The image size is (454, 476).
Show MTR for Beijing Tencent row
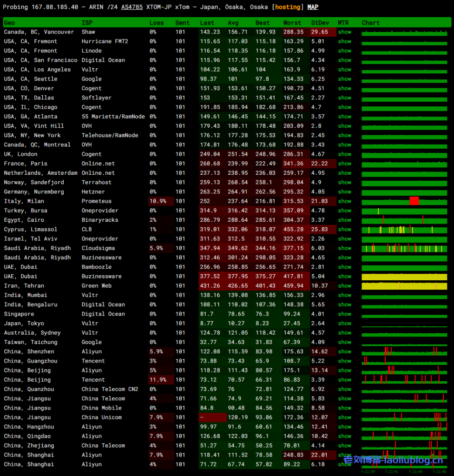coord(344,380)
